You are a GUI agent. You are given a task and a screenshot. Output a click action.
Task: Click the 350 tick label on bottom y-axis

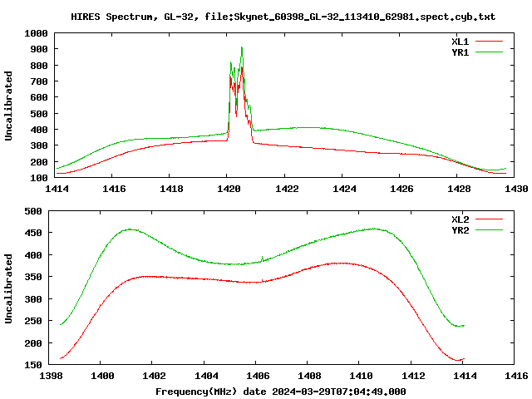[x=33, y=277]
